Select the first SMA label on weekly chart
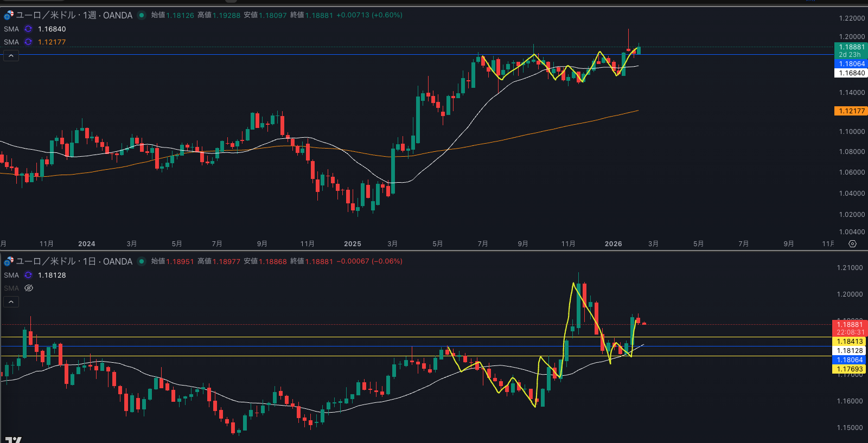 click(x=11, y=29)
